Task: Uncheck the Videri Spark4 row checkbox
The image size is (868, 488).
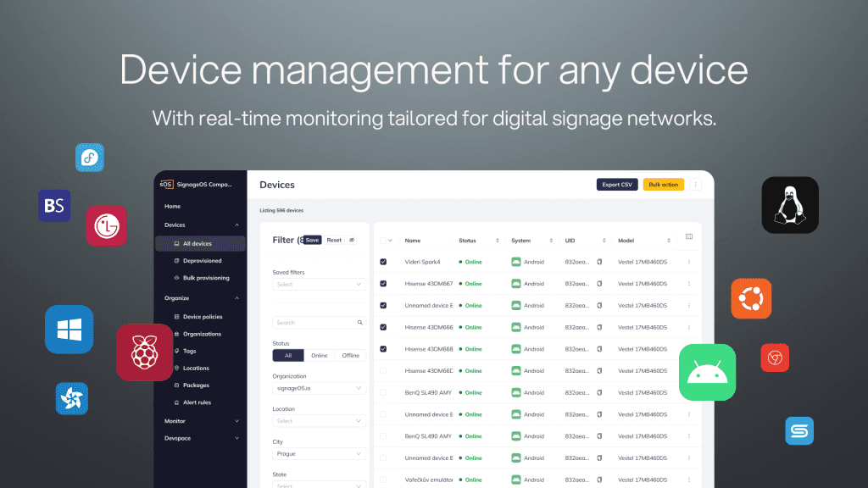Action: (x=383, y=263)
